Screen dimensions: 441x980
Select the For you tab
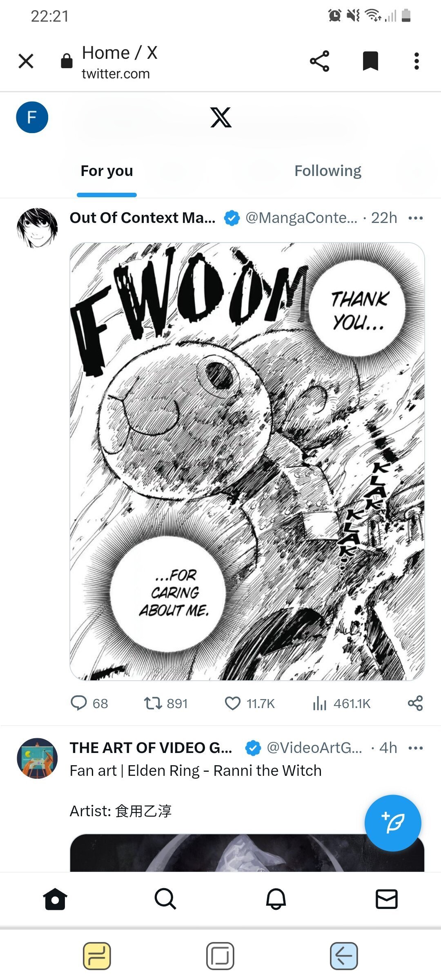pyautogui.click(x=107, y=171)
